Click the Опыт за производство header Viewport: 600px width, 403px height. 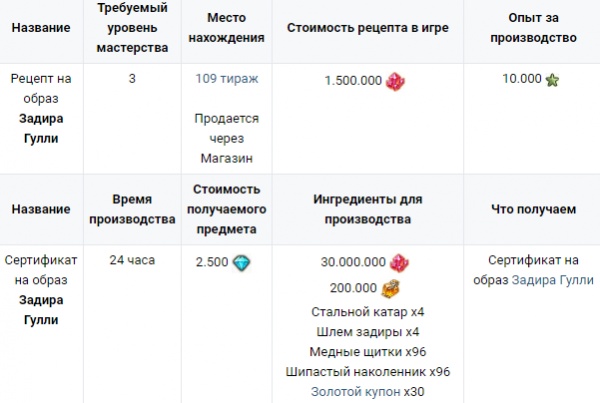[x=533, y=28]
